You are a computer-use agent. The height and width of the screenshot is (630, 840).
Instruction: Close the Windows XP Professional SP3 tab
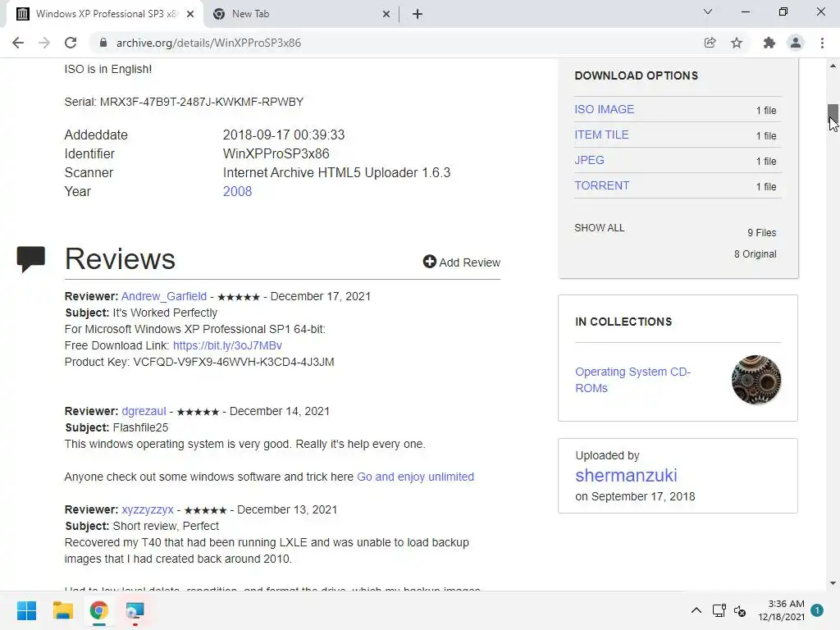point(190,15)
